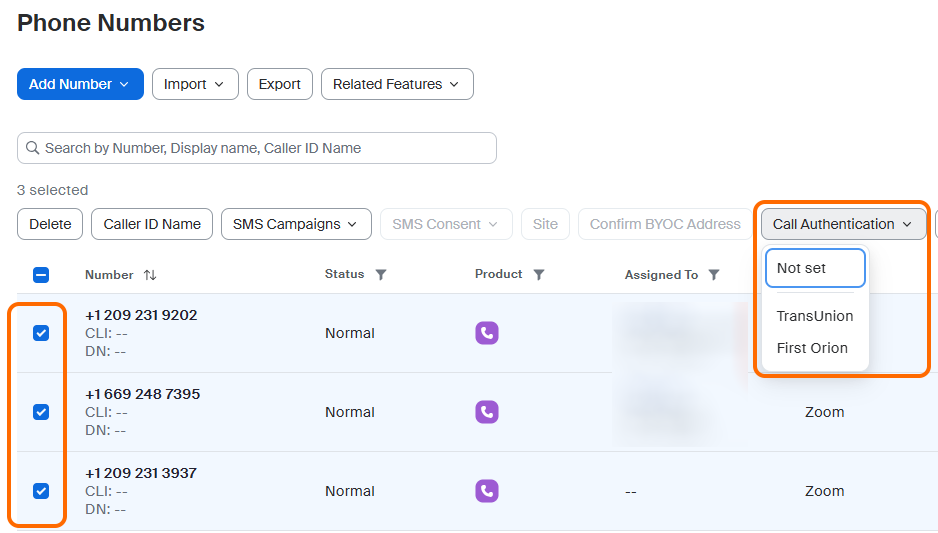Open the SMS Campaigns dropdown

(x=295, y=224)
